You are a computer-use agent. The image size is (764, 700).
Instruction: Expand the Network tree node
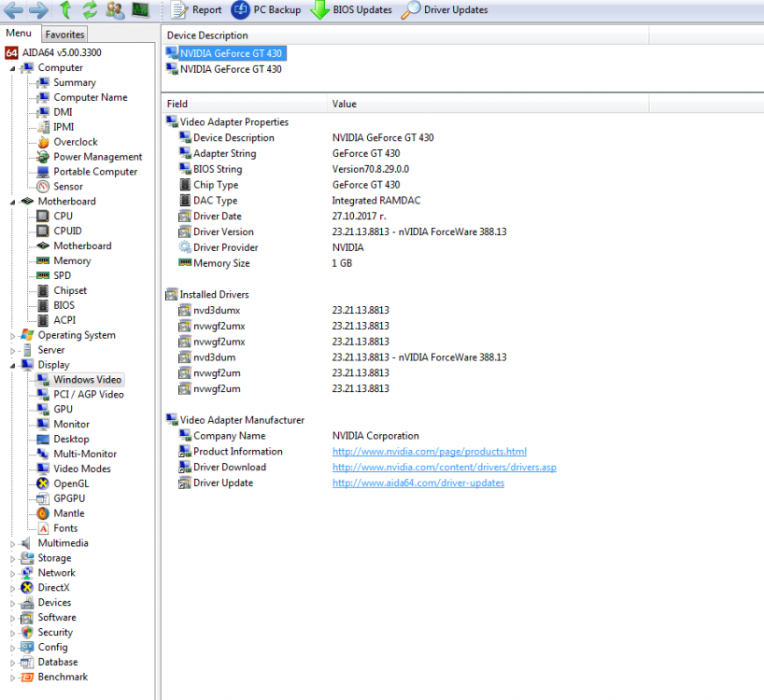pyautogui.click(x=13, y=573)
